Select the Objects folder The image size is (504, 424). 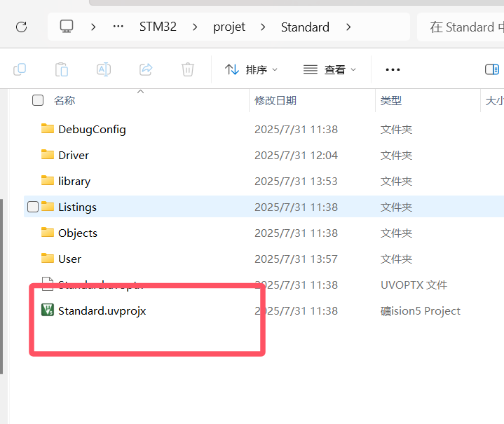tap(78, 233)
